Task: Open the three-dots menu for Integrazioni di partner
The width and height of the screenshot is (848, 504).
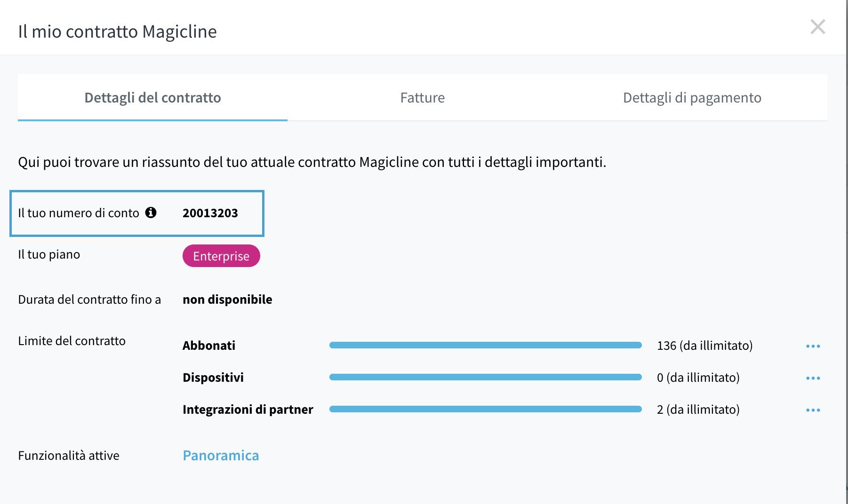Action: click(813, 410)
